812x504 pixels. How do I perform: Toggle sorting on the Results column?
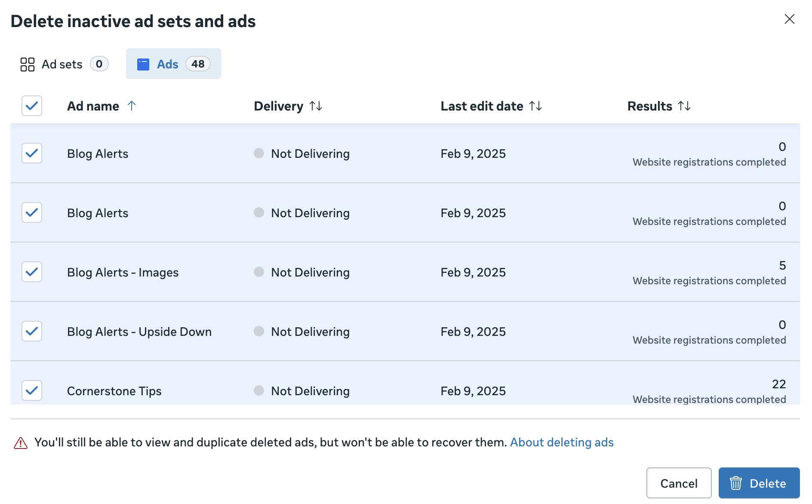pyautogui.click(x=685, y=106)
